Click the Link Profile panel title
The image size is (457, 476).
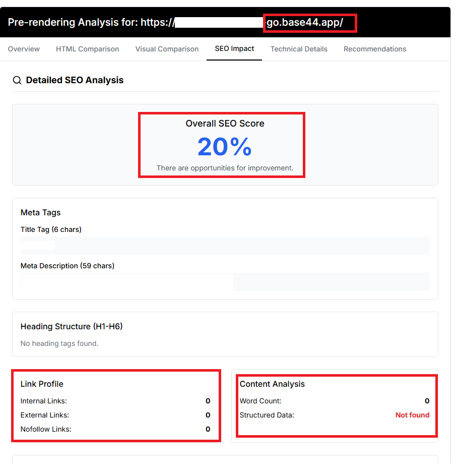(x=42, y=384)
